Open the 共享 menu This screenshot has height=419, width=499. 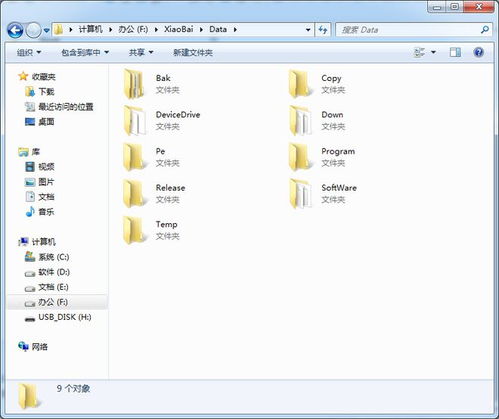click(141, 52)
